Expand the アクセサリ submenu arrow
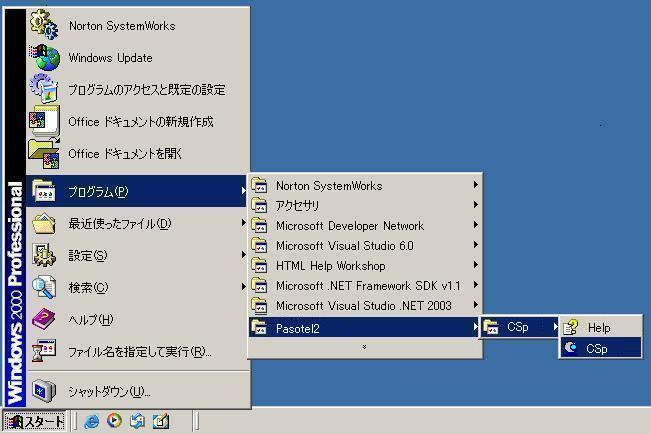Image resolution: width=651 pixels, height=434 pixels. pyautogui.click(x=476, y=205)
